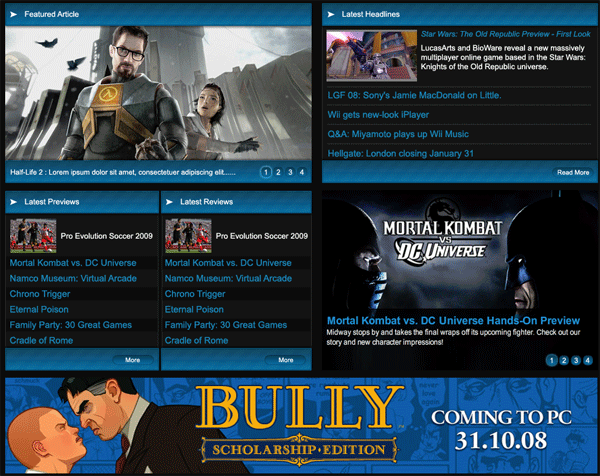Open Chrono Trigger in Latest Previews

(40, 294)
